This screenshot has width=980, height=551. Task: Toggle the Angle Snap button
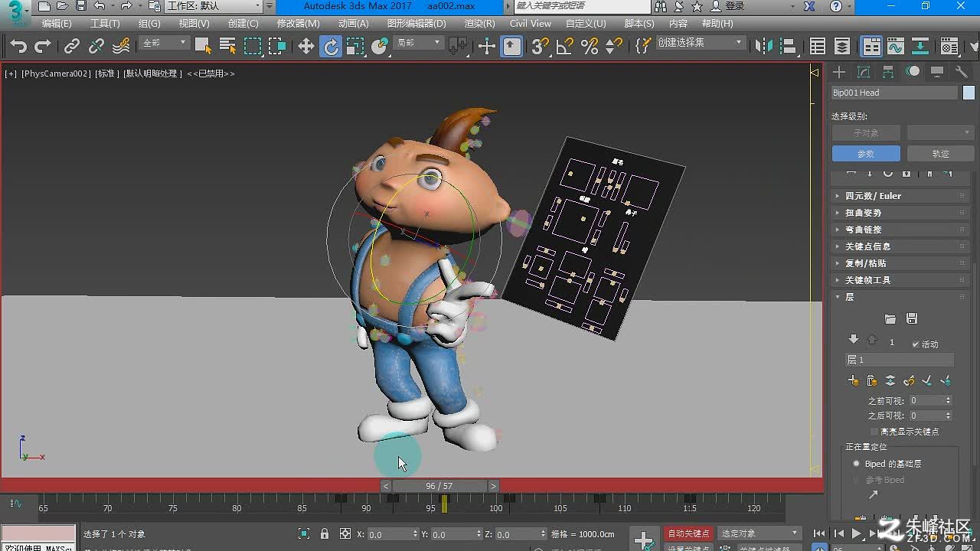[565, 47]
